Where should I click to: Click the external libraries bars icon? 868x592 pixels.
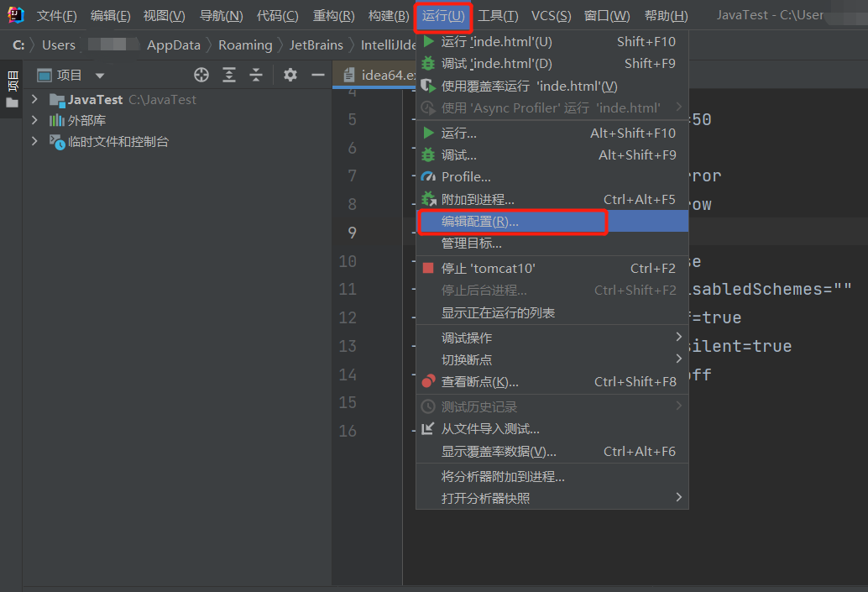click(x=57, y=120)
